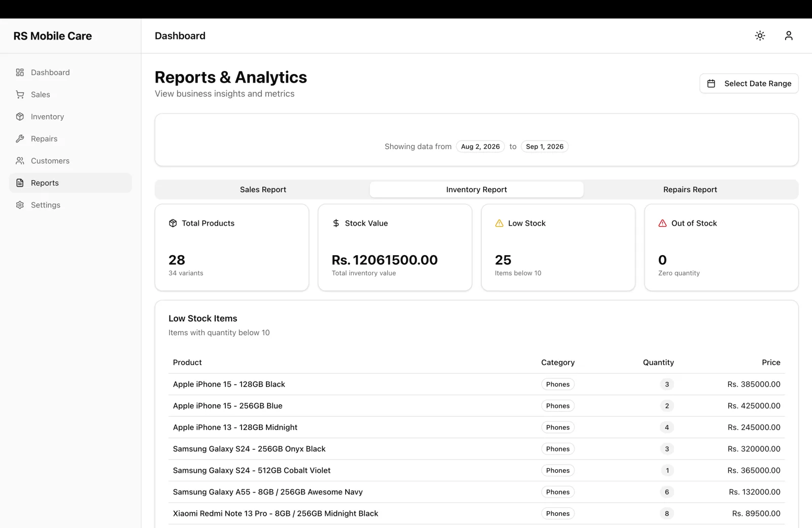Click the Category column header

(x=558, y=363)
